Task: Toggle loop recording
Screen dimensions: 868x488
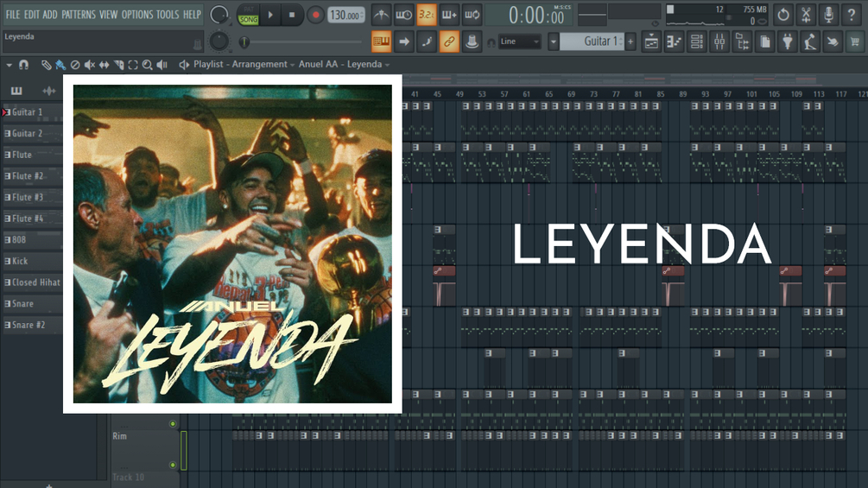Action: tap(472, 15)
